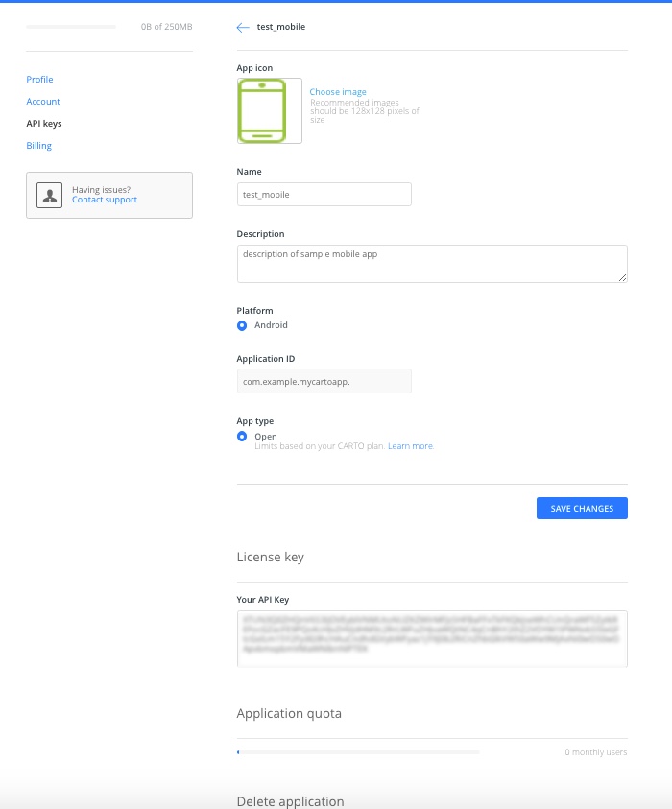Viewport: 672px width, 809px height.
Task: Select the blurred API Key text area
Action: [x=431, y=637]
